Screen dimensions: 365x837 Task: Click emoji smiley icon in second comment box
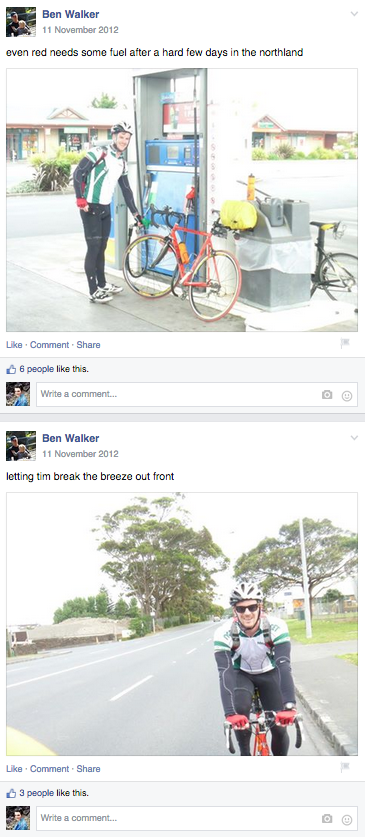[347, 819]
